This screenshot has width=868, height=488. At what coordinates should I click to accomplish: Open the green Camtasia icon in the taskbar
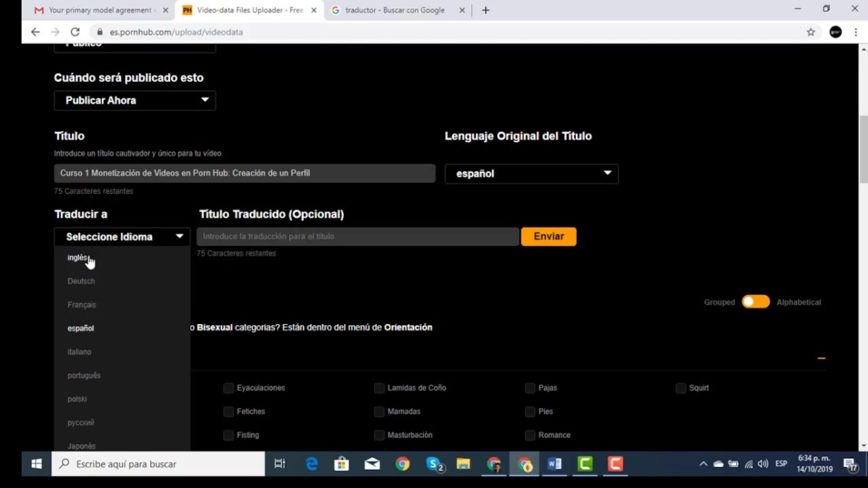585,464
